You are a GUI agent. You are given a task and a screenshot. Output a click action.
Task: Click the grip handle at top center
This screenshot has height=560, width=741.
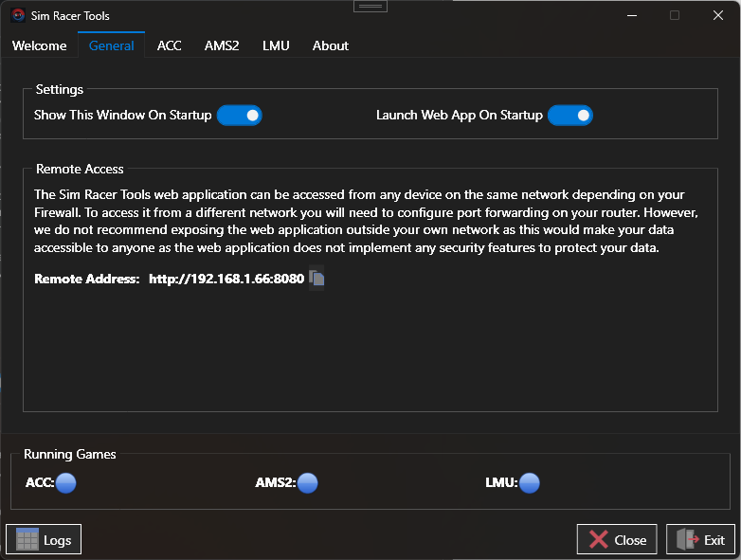click(370, 6)
